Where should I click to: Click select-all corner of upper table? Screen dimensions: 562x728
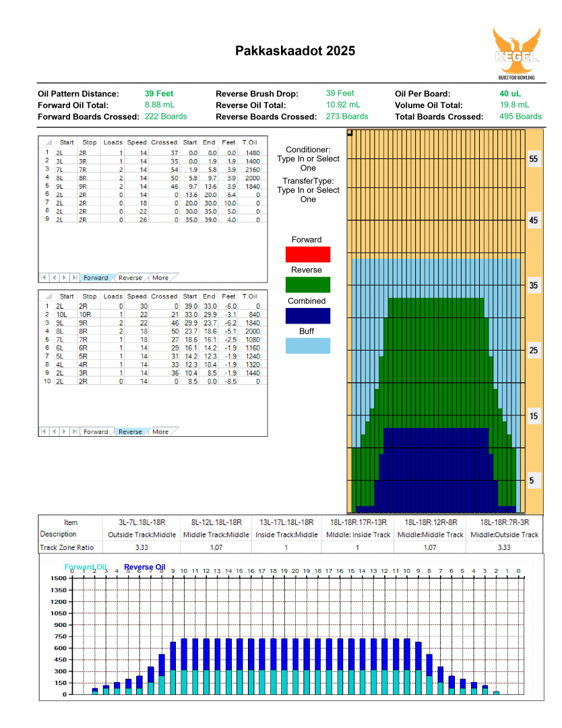point(47,142)
